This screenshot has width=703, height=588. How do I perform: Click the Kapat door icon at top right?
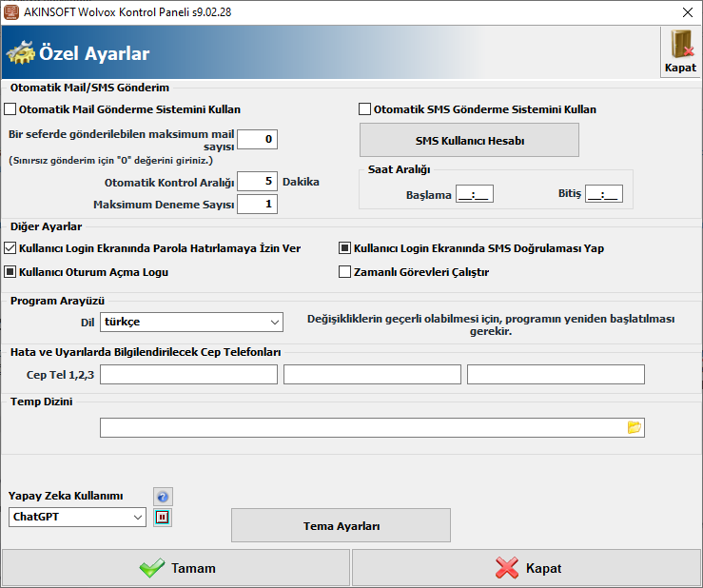tap(680, 51)
